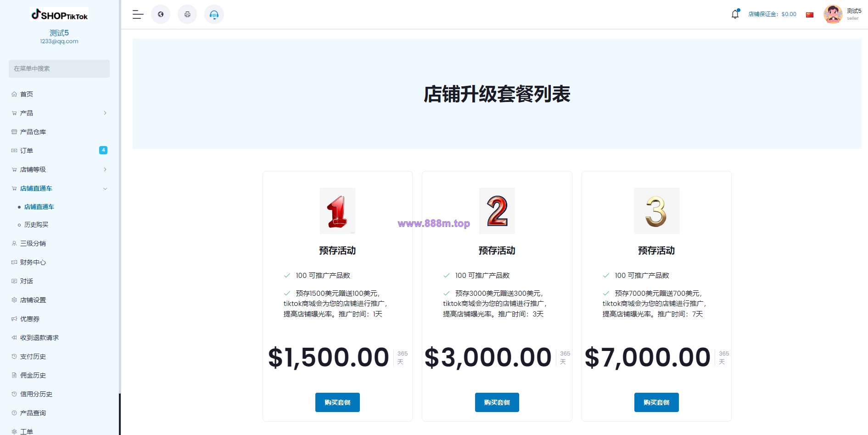This screenshot has height=435, width=868.
Task: Open the user avatar profile menu
Action: [833, 14]
